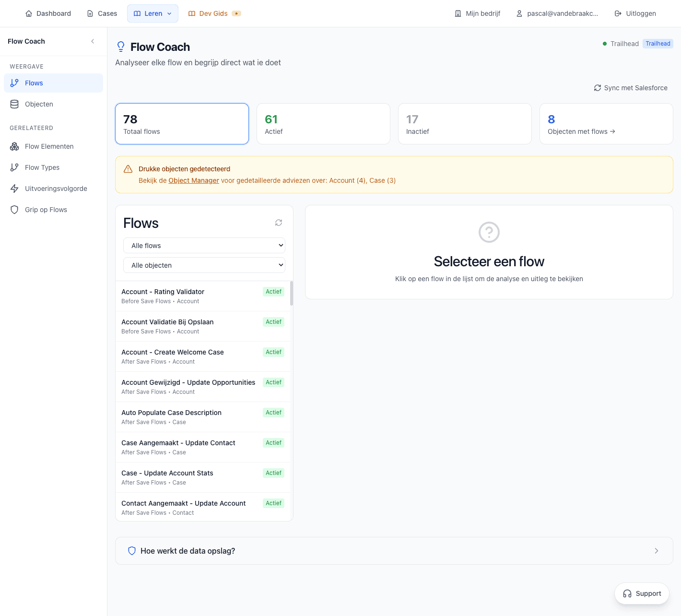This screenshot has height=616, width=681.
Task: Click the Flow Elementen blocks icon
Action: coord(14,146)
